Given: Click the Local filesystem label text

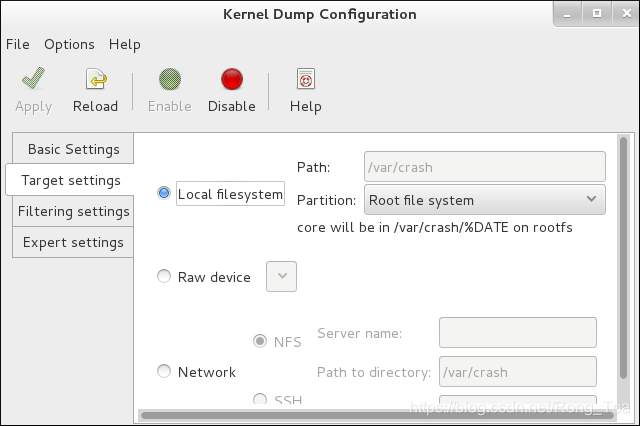Looking at the screenshot, I should coord(230,194).
